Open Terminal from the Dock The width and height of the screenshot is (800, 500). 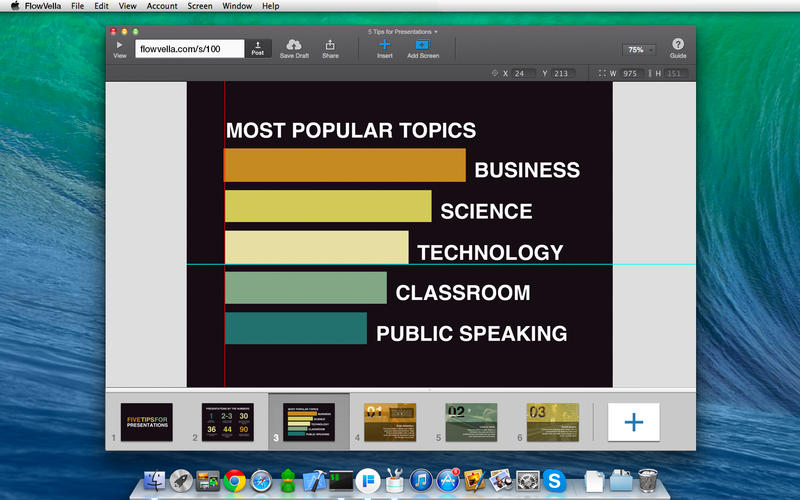[341, 481]
